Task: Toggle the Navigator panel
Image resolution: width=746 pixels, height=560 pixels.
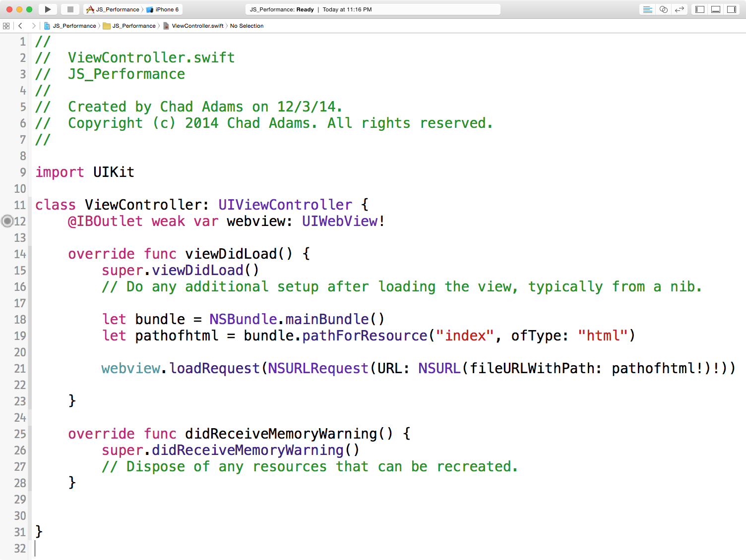Action: (700, 9)
